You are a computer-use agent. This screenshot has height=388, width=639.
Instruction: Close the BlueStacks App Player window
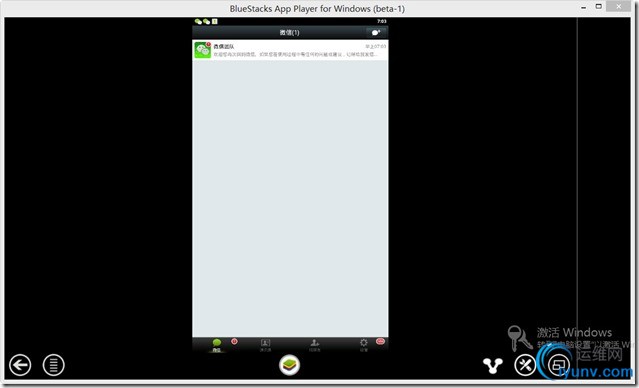coord(619,6)
